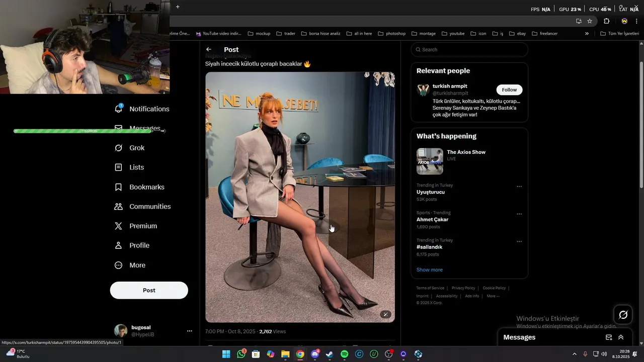Open WhatsApp from the taskbar

click(241, 354)
